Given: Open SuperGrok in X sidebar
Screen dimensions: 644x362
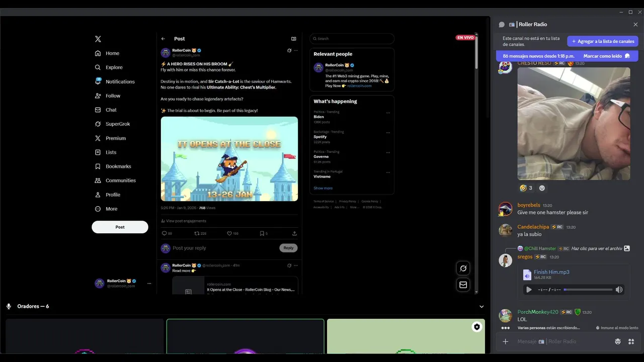Looking at the screenshot, I should (112, 124).
